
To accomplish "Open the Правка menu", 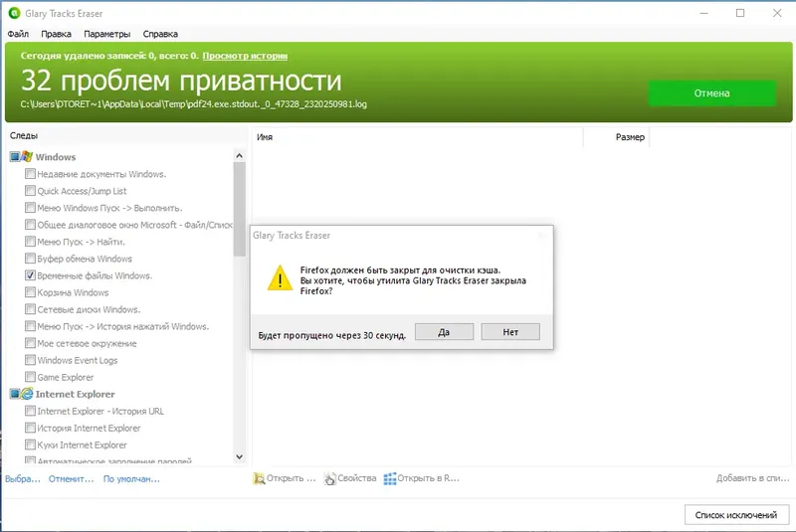I will 56,34.
